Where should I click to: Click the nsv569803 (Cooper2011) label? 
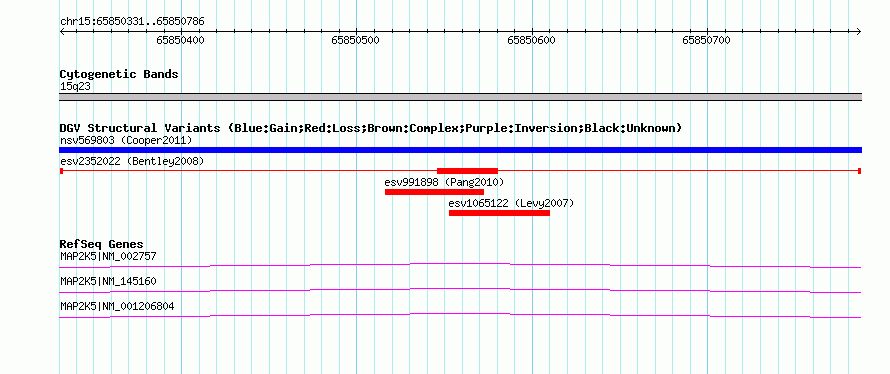[x=126, y=140]
